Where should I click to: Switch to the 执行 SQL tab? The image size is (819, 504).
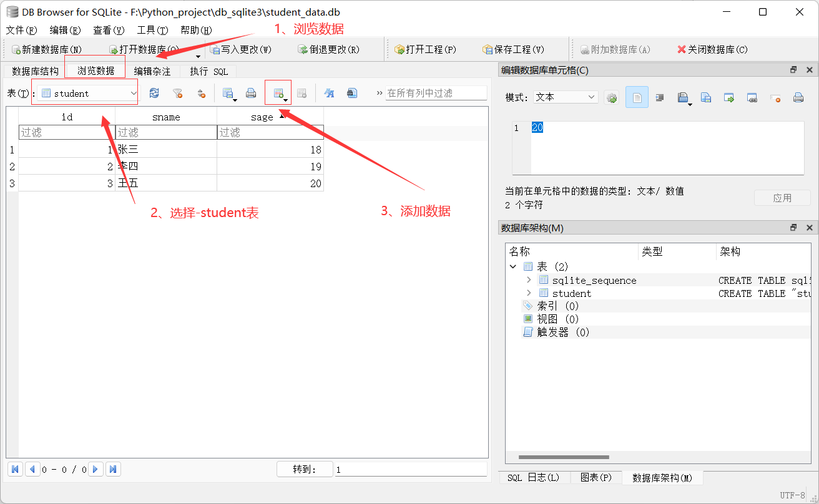pos(209,71)
